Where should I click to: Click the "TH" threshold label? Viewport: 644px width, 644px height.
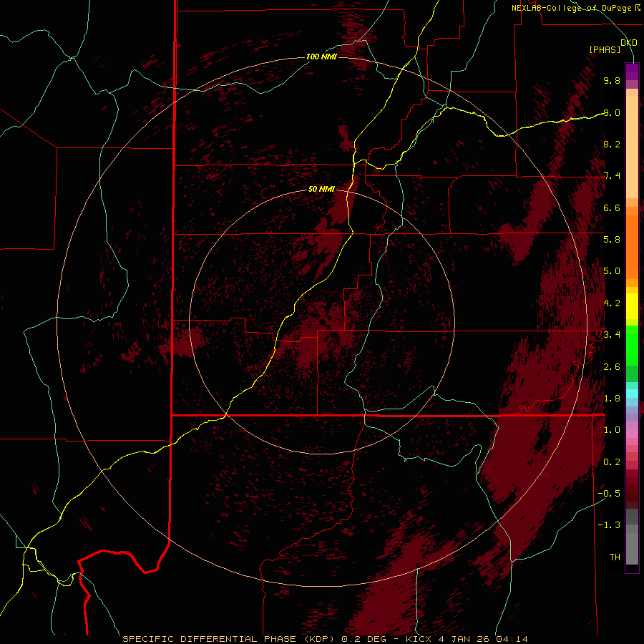click(x=615, y=557)
